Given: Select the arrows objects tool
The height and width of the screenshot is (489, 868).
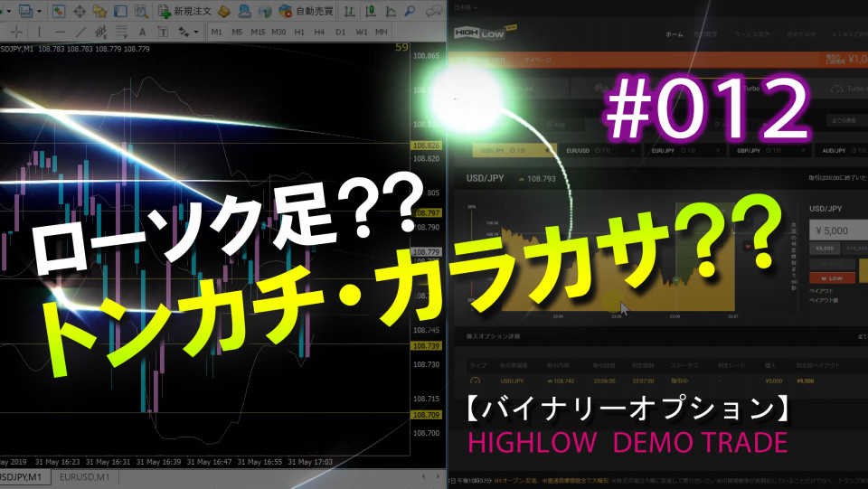Looking at the screenshot, I should point(184,32).
